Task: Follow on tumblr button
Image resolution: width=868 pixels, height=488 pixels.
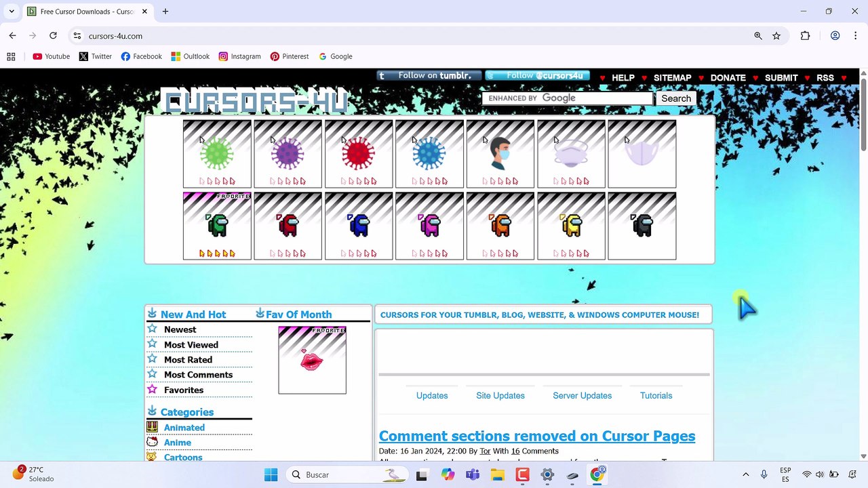Action: 429,76
